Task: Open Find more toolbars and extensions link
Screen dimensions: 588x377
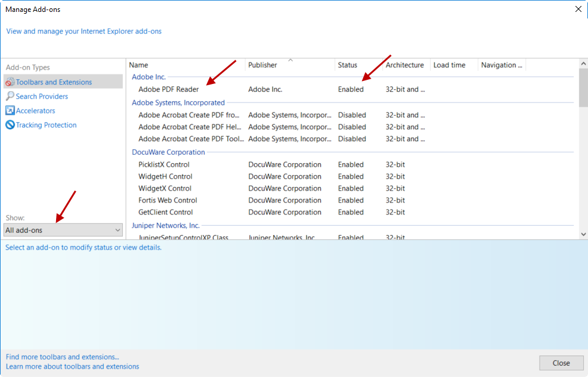Action: point(62,357)
